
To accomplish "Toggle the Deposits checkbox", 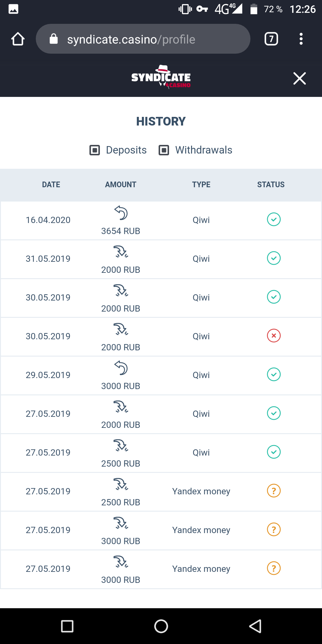I will (95, 150).
